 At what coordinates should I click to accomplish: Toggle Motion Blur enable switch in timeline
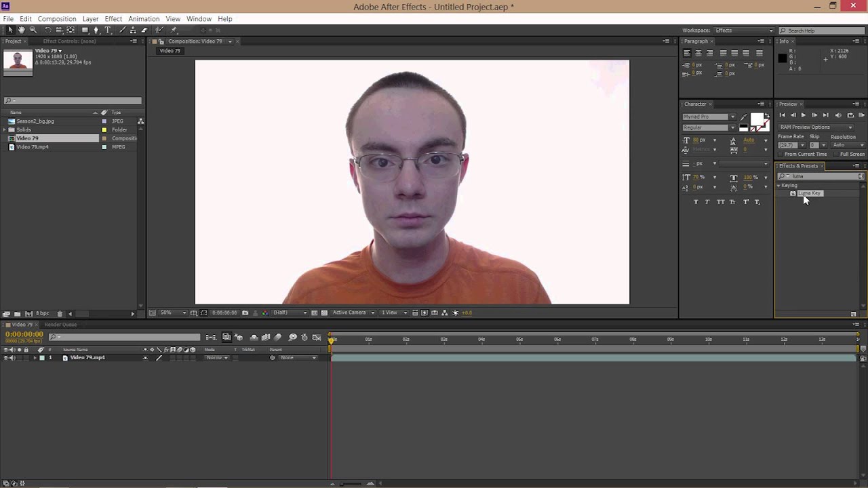(277, 337)
